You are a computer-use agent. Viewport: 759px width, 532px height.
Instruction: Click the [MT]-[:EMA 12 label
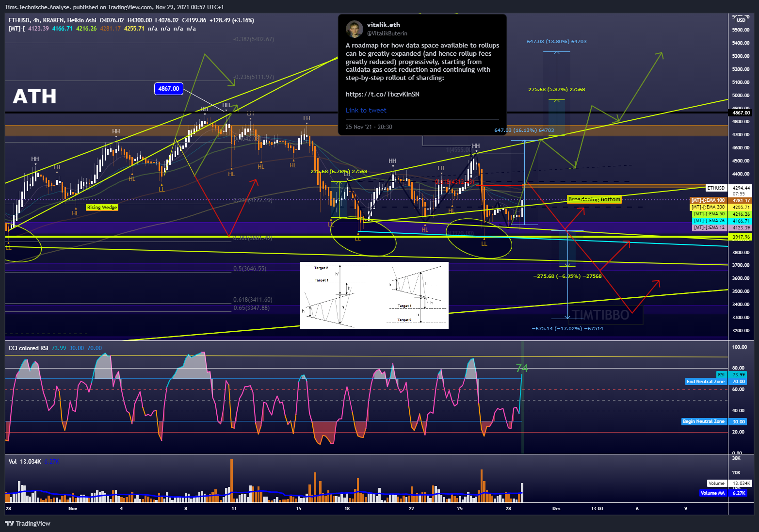(x=709, y=227)
